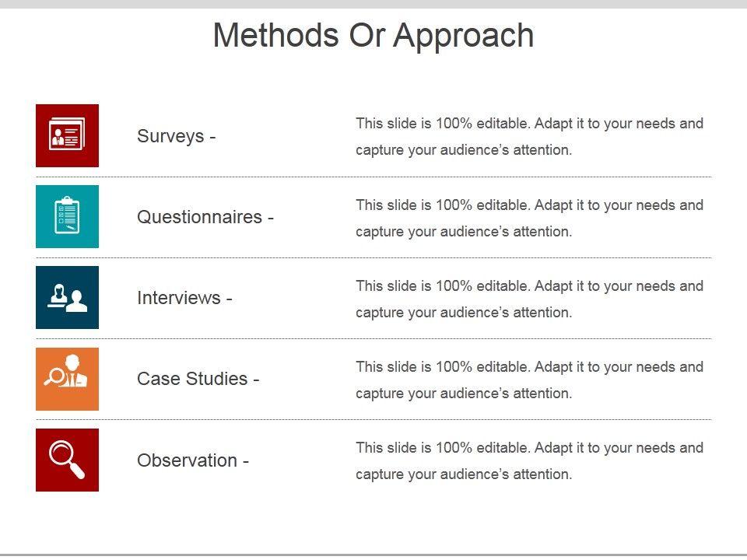Click the red Surveys ID card icon

point(67,135)
